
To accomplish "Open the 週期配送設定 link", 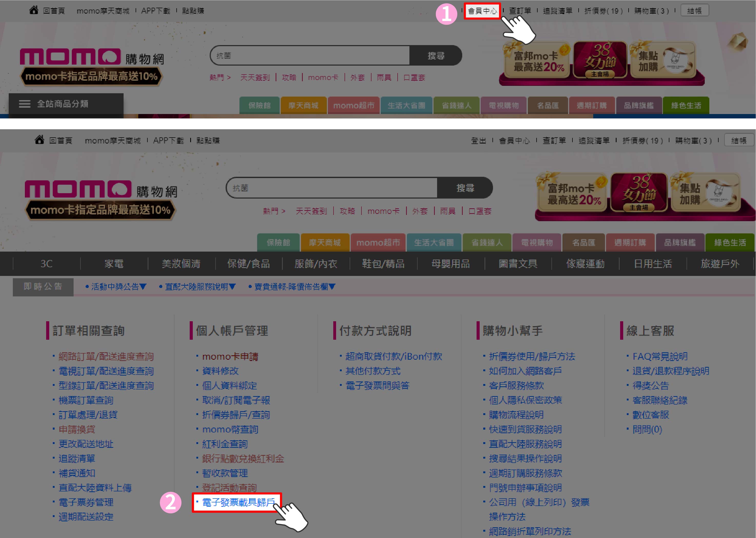I will (86, 517).
